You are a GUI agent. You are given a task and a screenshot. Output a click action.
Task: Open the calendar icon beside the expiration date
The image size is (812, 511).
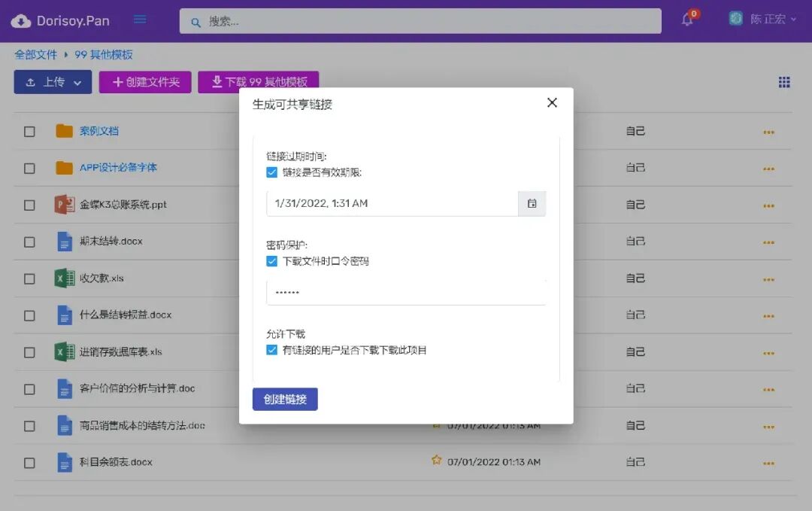pos(532,203)
